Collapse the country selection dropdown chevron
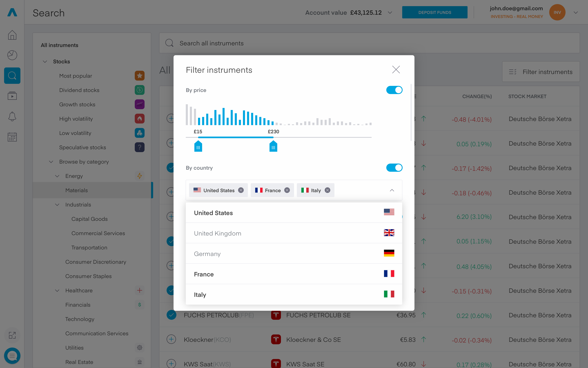Screen dimensions: 588x368 tap(392, 190)
